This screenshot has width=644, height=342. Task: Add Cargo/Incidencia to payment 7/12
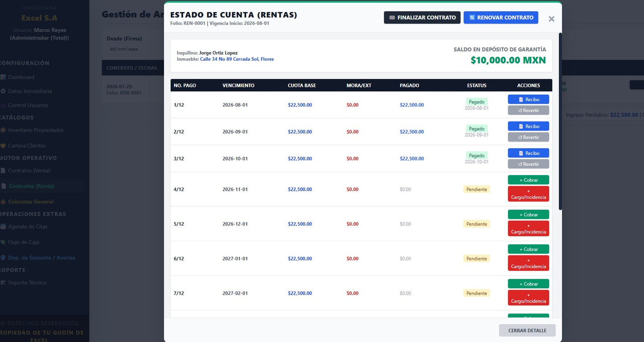pos(529,298)
